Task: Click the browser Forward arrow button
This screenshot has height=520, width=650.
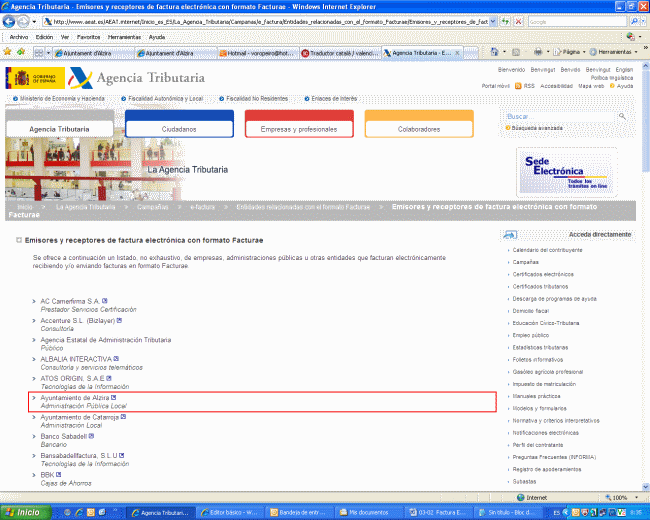Action: pos(23,21)
